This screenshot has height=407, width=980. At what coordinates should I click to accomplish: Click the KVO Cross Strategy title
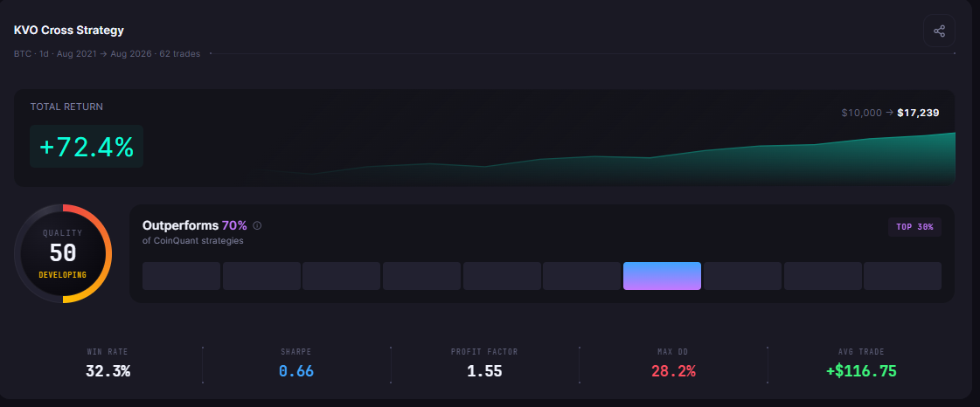coord(69,30)
